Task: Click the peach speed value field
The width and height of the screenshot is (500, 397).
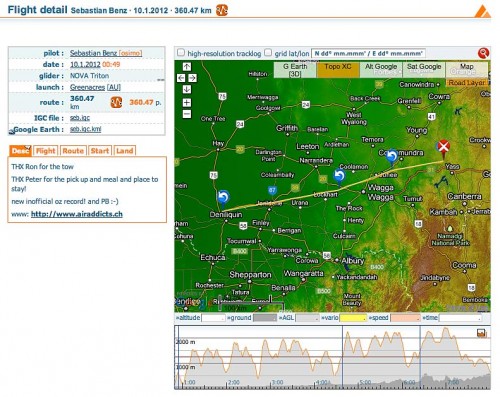Action: click(405, 318)
